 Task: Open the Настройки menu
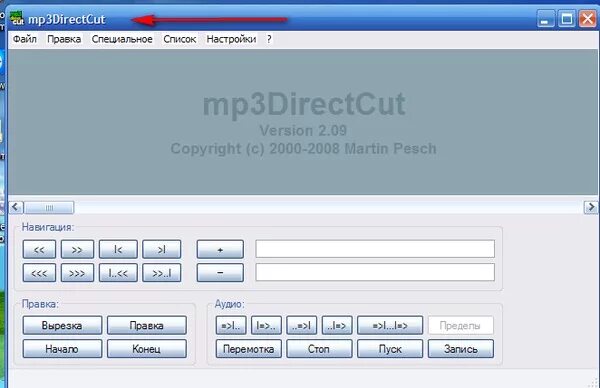(231, 39)
